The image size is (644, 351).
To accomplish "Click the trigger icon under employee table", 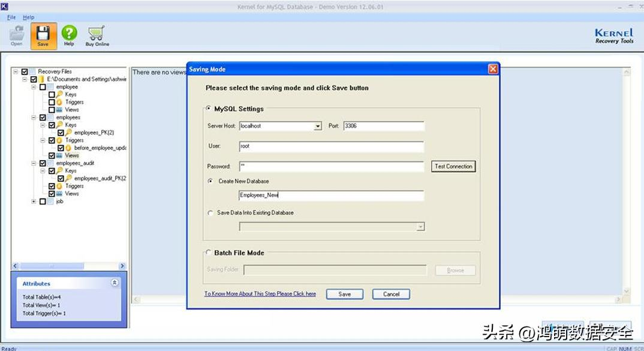I will pyautogui.click(x=59, y=102).
